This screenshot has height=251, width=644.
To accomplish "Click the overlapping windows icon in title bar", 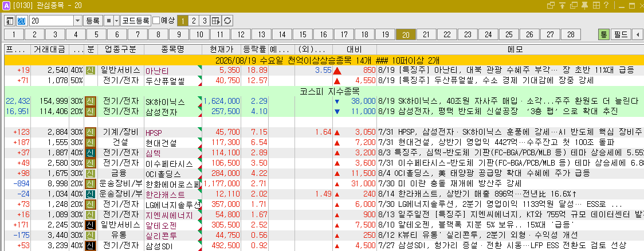I will click(x=551, y=6).
